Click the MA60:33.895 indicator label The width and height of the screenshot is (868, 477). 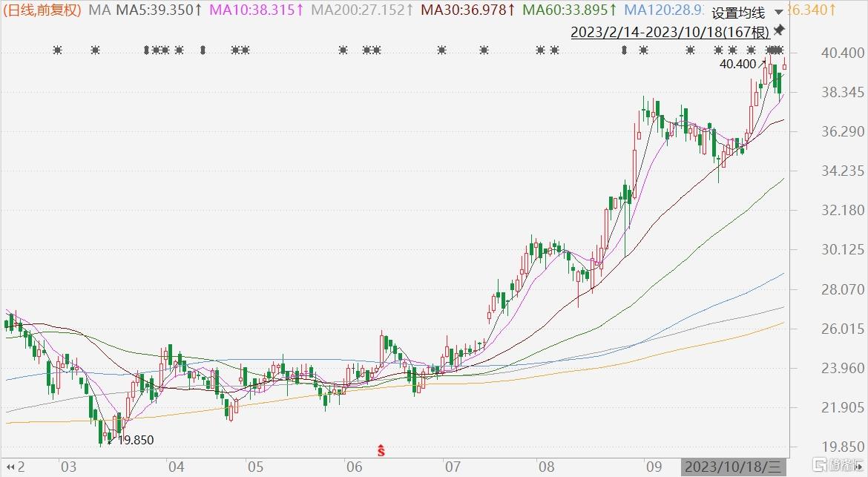coord(571,10)
